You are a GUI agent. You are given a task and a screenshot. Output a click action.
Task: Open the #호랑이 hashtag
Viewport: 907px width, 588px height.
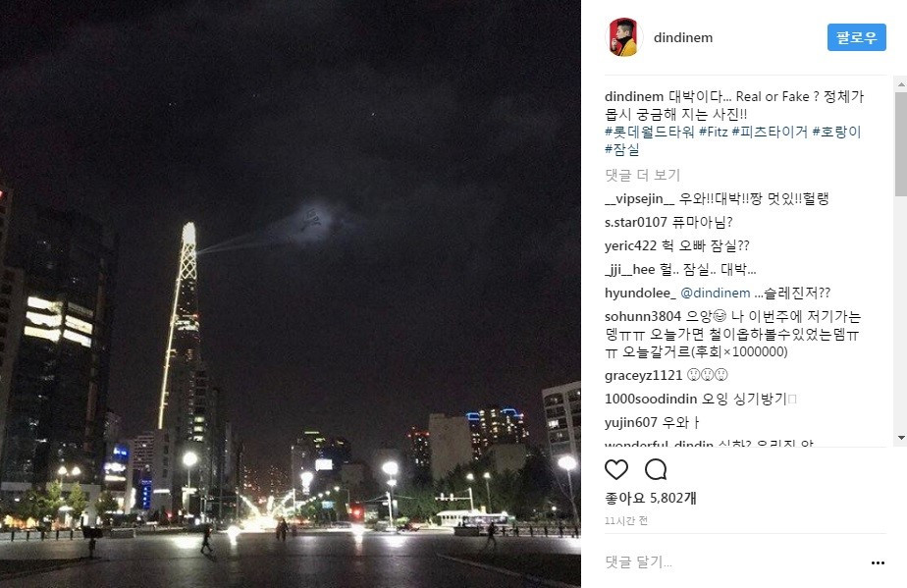[x=836, y=132]
